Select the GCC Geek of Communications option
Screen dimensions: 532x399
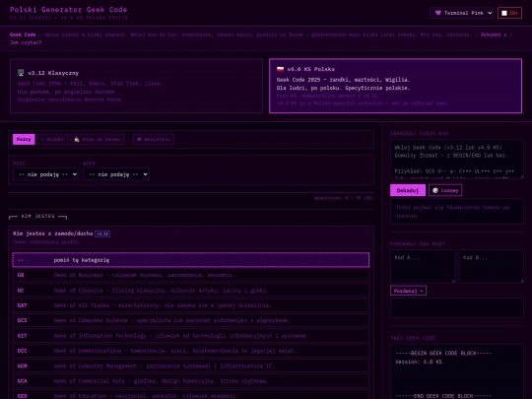point(191,351)
